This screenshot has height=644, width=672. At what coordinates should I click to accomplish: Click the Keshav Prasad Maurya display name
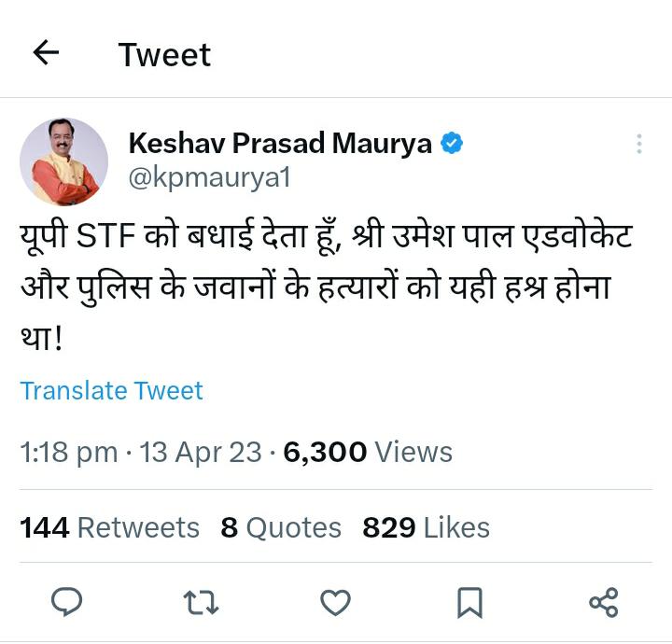[x=280, y=144]
